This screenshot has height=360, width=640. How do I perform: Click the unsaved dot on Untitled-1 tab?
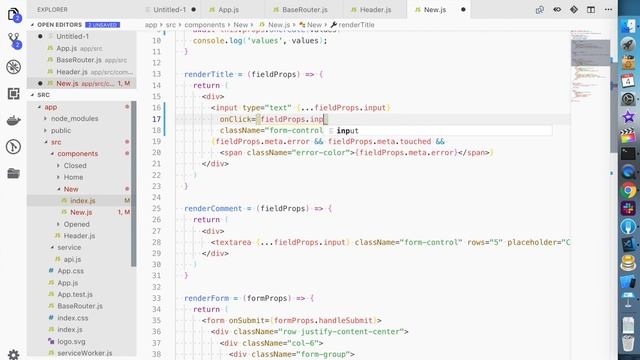pyautogui.click(x=193, y=9)
